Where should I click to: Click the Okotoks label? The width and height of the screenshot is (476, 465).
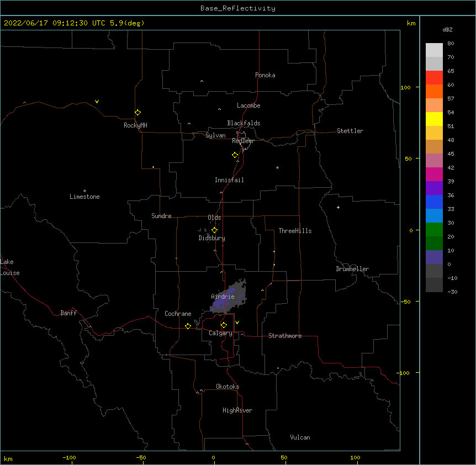tap(228, 387)
